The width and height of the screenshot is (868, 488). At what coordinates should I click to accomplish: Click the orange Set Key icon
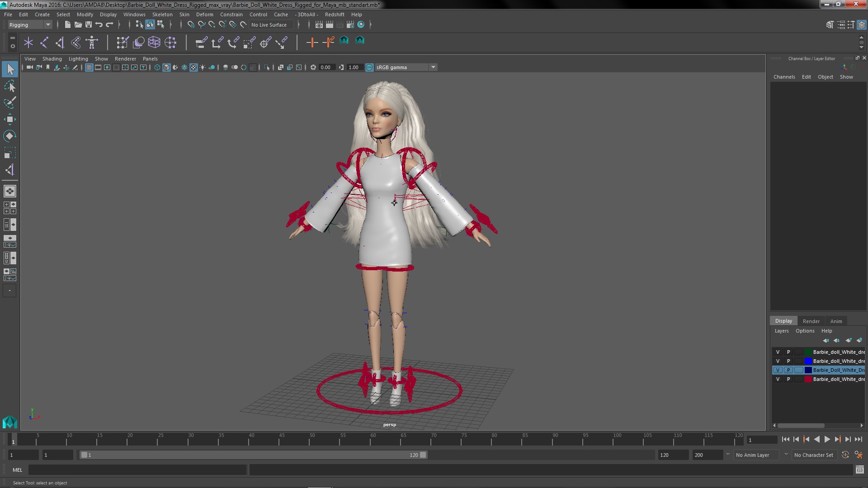point(312,42)
